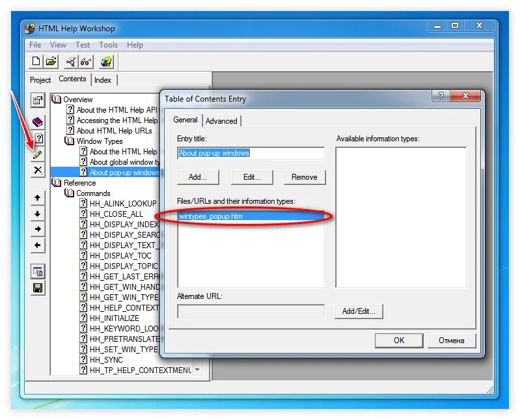
Task: Click the contents tree scroll down arrow
Action: pyautogui.click(x=198, y=370)
